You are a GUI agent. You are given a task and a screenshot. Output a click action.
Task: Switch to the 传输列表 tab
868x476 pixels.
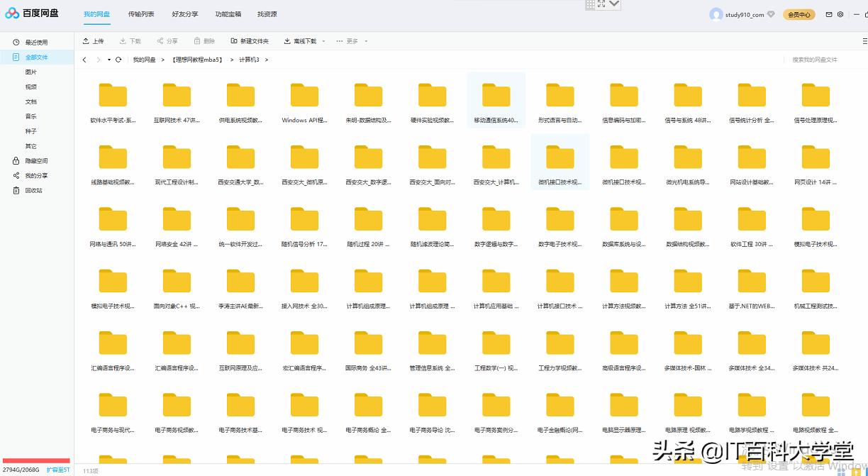pyautogui.click(x=140, y=13)
